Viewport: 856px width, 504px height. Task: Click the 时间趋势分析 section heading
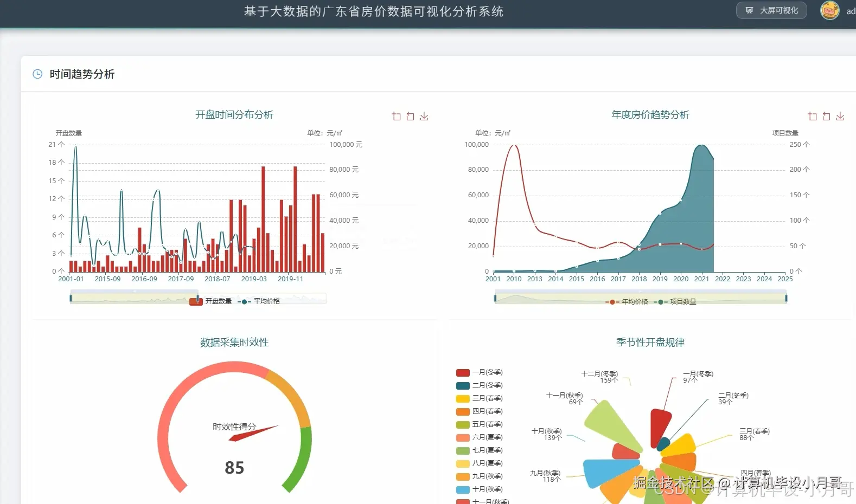[x=82, y=74]
